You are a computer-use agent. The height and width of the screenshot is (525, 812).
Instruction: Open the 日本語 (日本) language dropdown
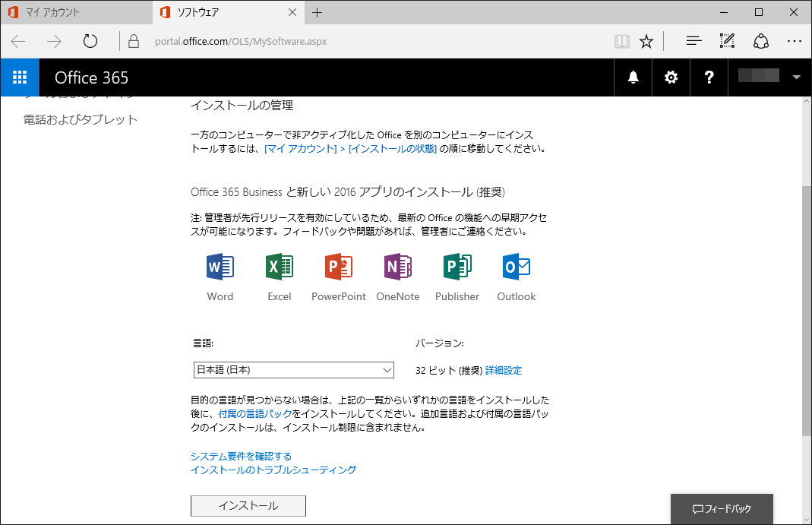[x=294, y=370]
